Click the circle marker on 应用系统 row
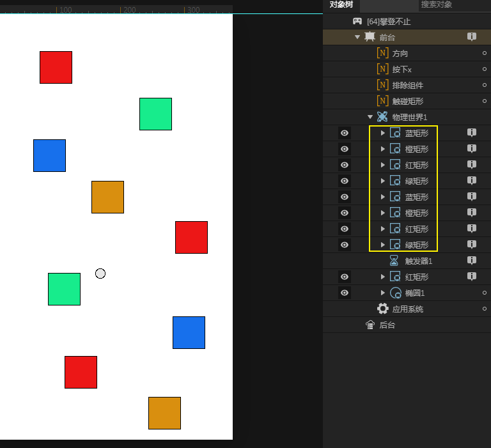Image resolution: width=491 pixels, height=448 pixels. click(485, 309)
